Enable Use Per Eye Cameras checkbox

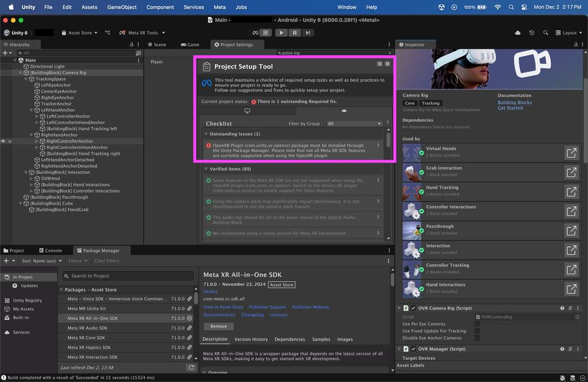click(477, 324)
